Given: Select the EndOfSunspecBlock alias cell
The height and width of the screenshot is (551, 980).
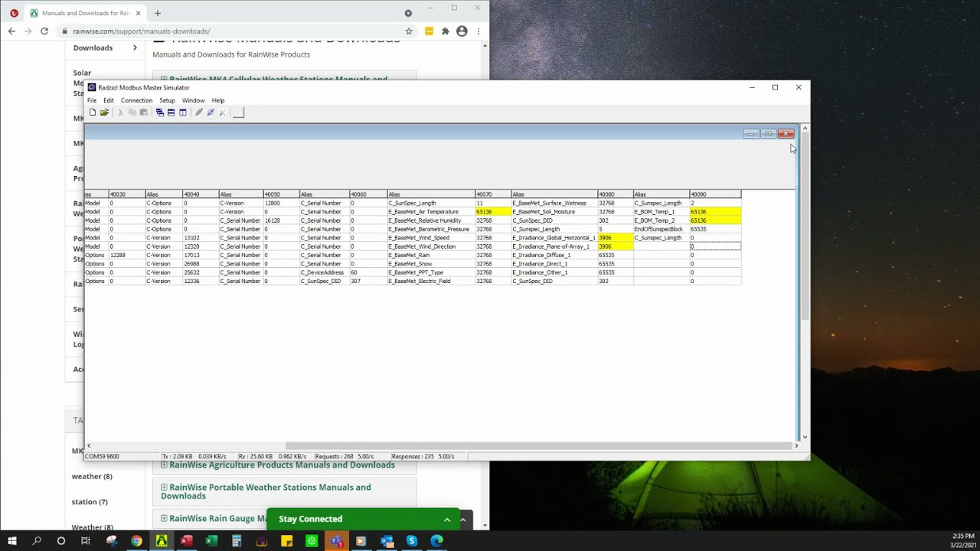Looking at the screenshot, I should [661, 229].
